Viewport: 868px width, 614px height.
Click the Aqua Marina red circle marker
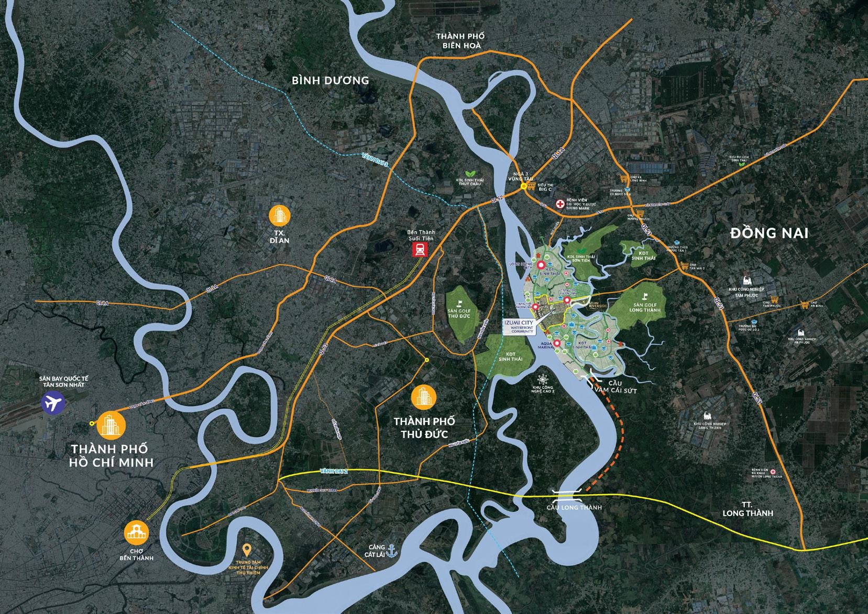[x=556, y=343]
